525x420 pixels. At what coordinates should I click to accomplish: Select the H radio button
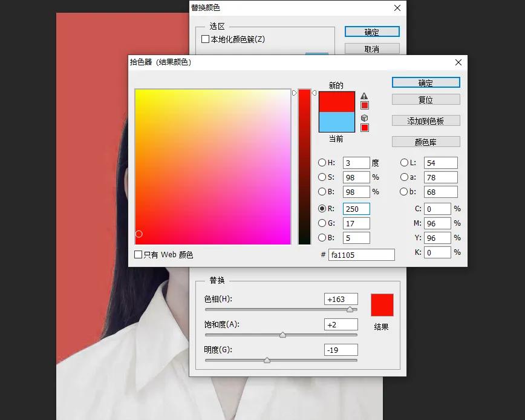321,162
